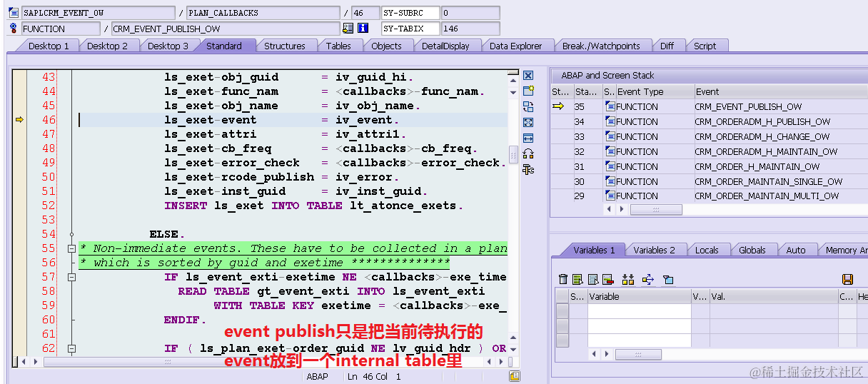Open the Script tab

[705, 46]
